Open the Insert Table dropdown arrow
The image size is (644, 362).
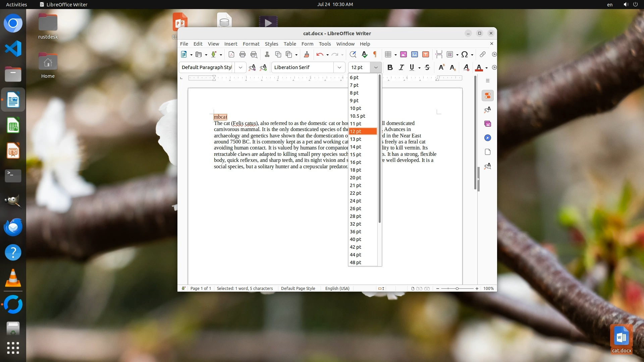tap(395, 55)
